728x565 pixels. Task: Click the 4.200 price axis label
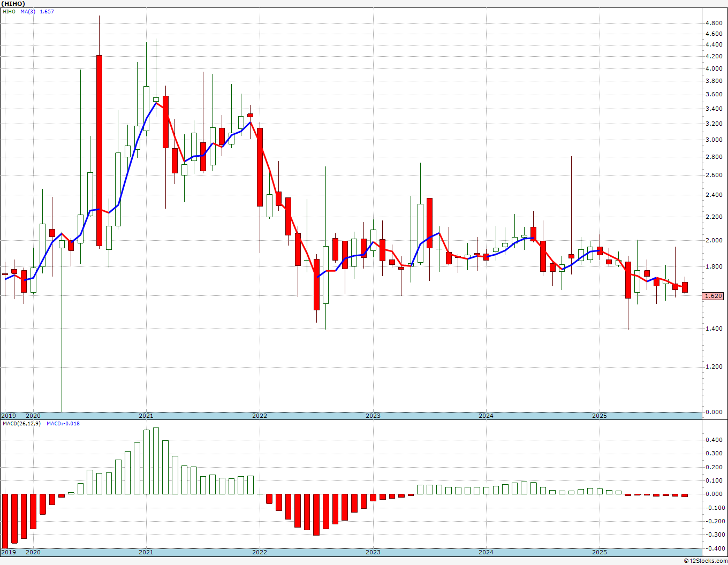714,57
